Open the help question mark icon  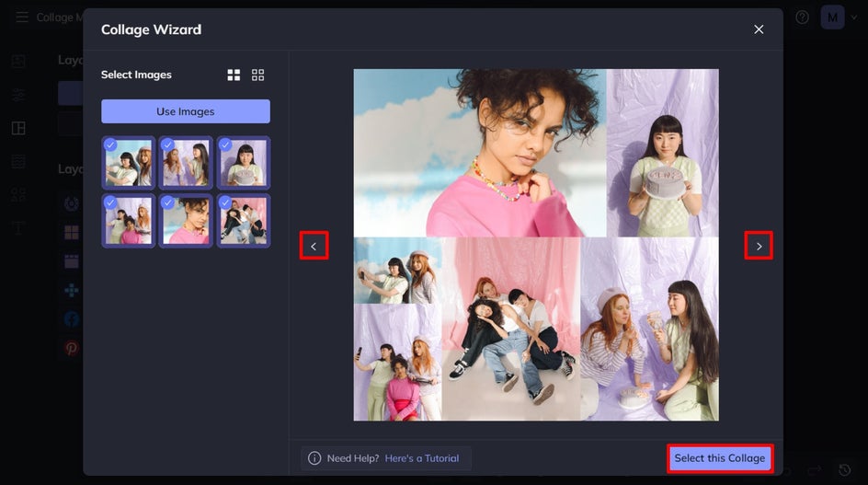click(x=802, y=17)
